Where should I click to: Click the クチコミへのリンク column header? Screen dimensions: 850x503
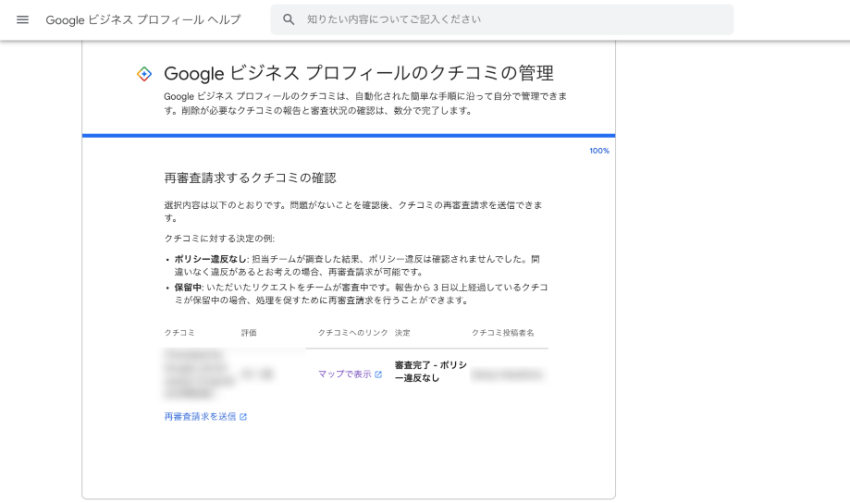(x=353, y=333)
